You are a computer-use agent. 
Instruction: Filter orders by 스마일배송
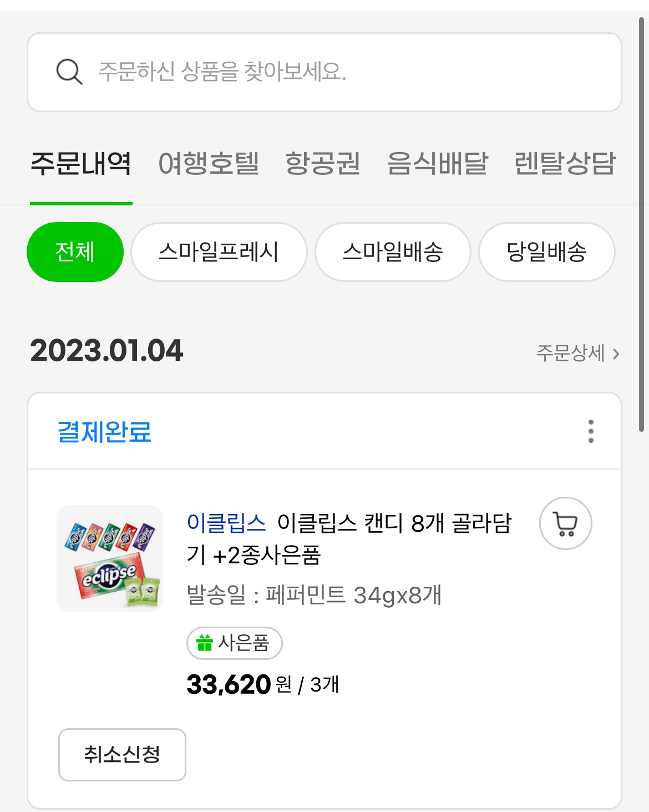coord(393,252)
